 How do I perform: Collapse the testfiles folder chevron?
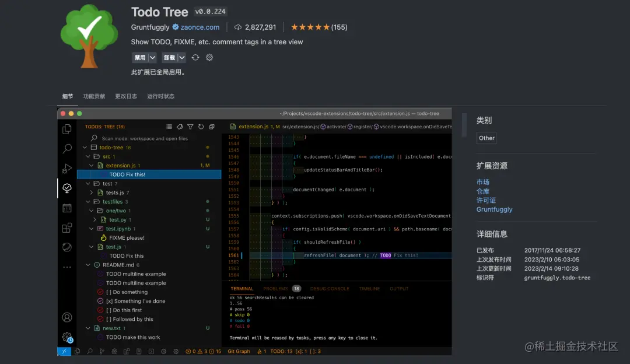[89, 202]
